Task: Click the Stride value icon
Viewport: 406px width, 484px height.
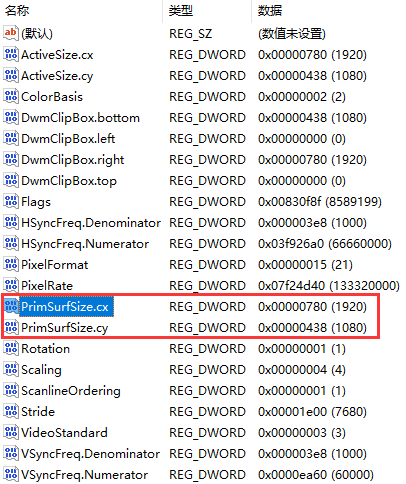Action: point(11,411)
